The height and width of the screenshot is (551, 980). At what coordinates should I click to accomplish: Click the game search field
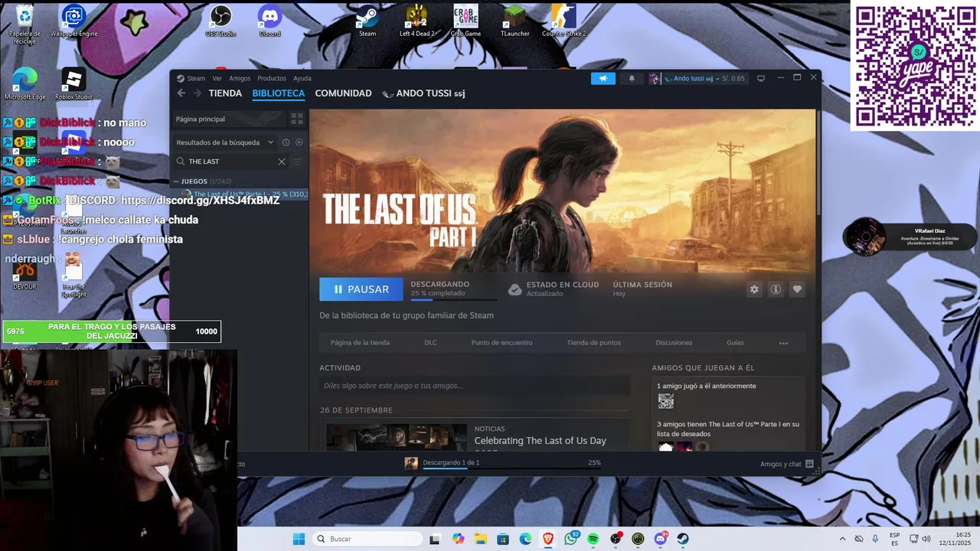(230, 161)
